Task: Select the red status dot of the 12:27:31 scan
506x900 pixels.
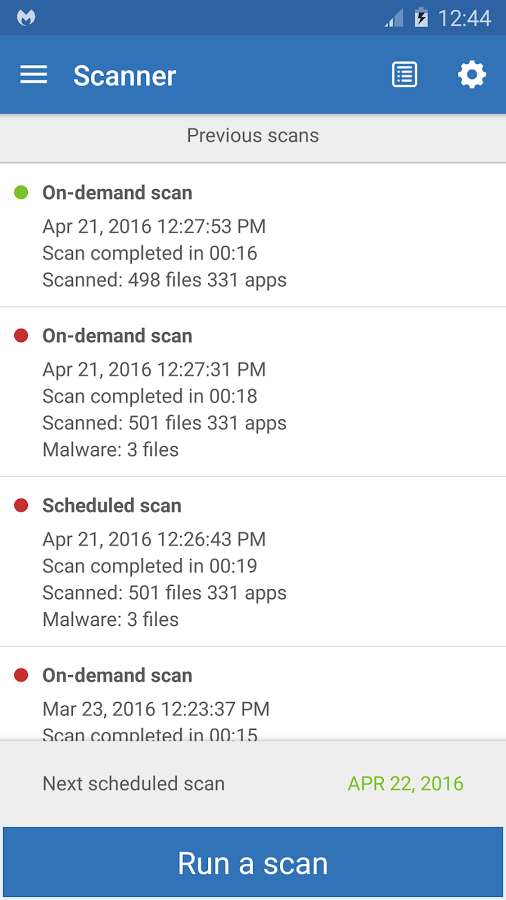Action: 21,335
